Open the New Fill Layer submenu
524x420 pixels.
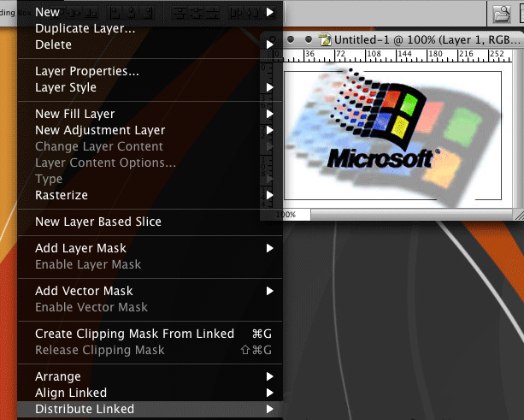point(150,114)
